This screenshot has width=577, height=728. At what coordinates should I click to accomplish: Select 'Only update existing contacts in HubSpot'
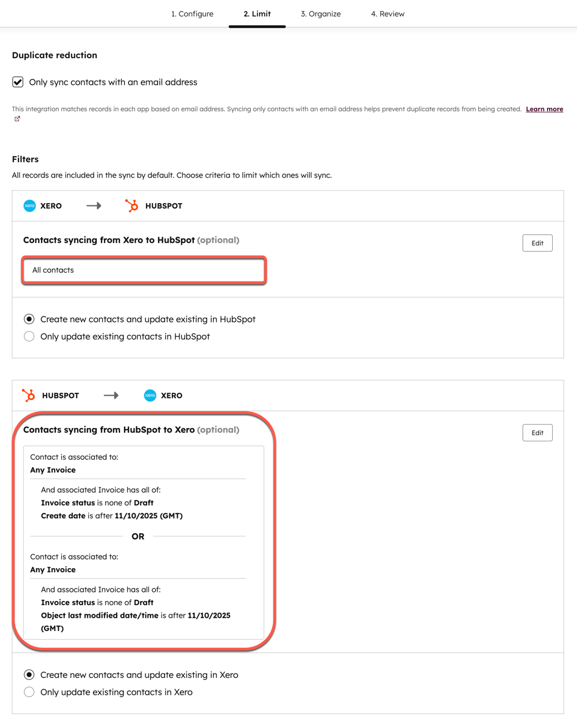click(x=29, y=336)
